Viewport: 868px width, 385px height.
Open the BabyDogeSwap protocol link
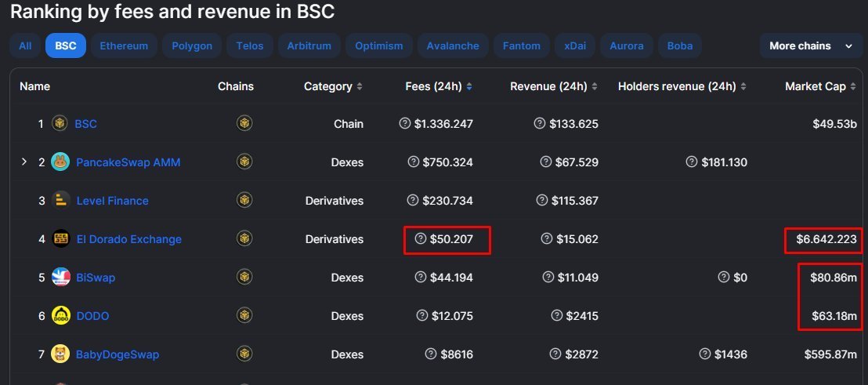[x=118, y=354]
